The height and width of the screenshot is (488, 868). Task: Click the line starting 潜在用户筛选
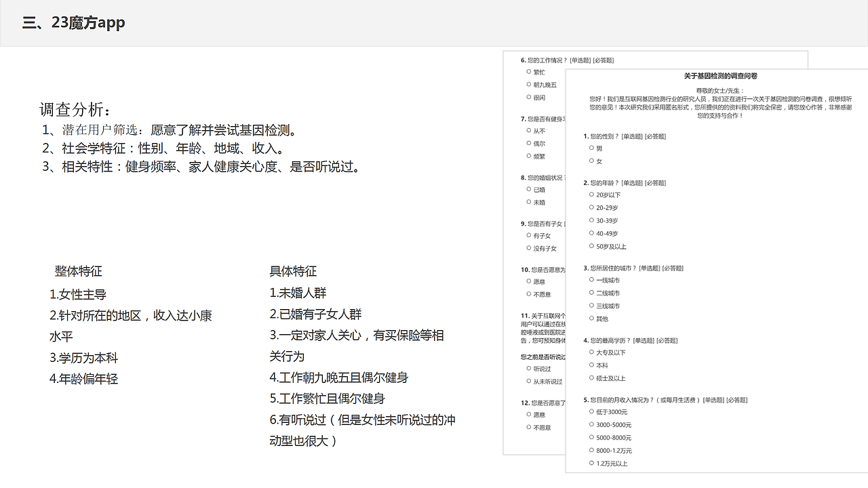[x=169, y=130]
